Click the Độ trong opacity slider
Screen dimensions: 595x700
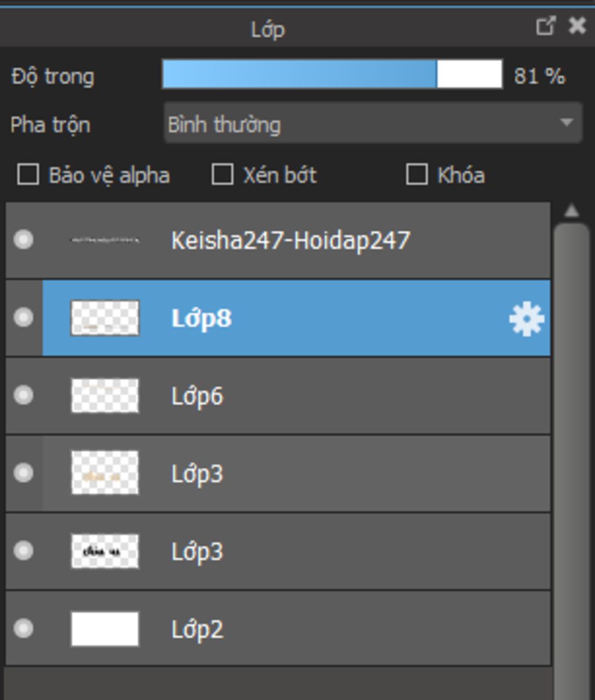[x=332, y=74]
